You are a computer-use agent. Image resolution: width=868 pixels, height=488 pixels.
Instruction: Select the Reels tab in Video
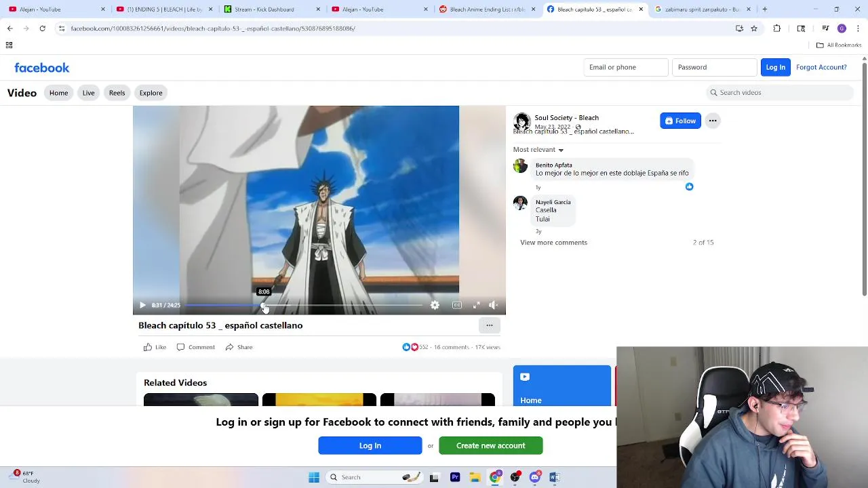tap(117, 93)
